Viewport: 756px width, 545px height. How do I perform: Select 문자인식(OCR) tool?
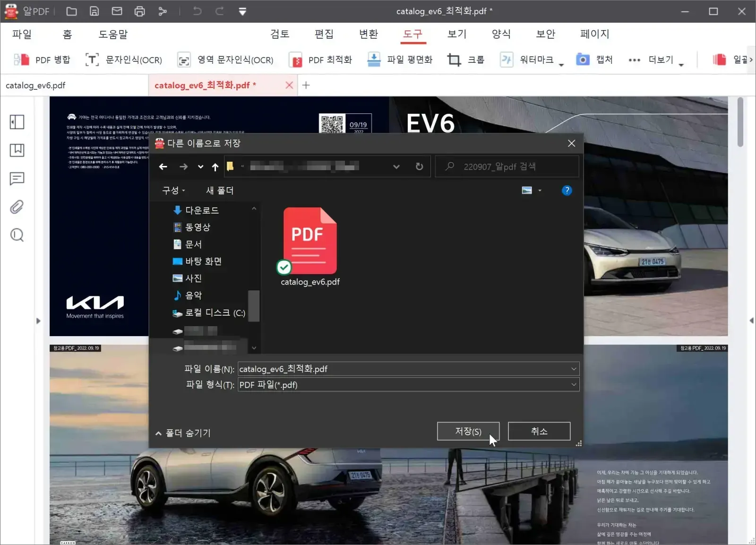124,60
